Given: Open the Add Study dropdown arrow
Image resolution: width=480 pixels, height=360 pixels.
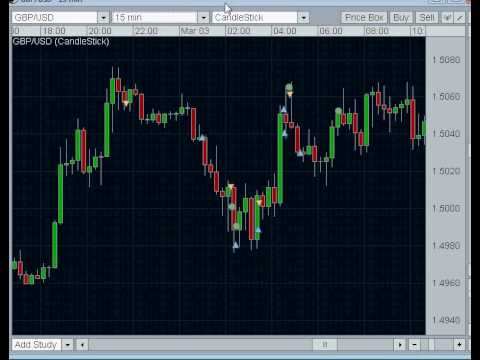Looking at the screenshot, I should [68, 344].
